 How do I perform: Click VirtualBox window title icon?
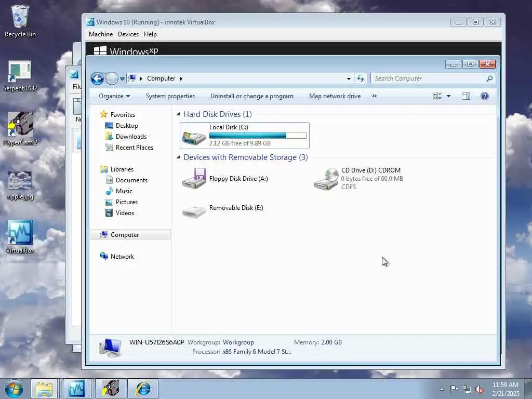tap(90, 22)
